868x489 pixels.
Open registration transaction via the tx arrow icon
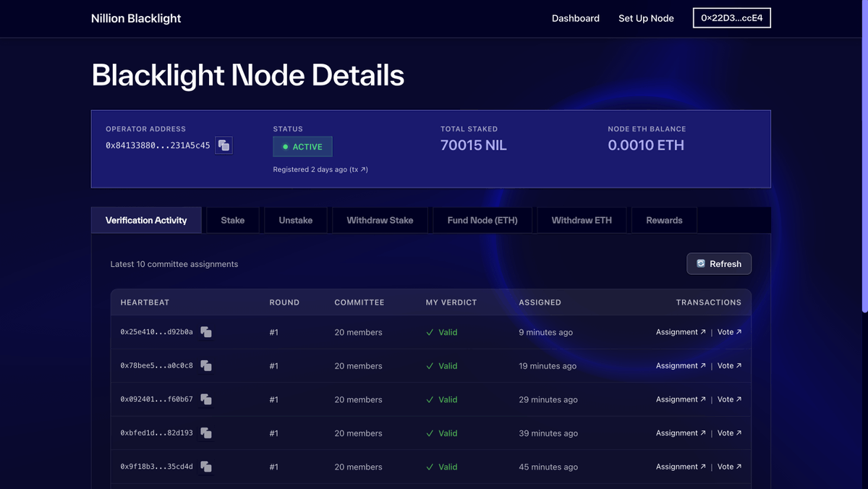coord(363,169)
